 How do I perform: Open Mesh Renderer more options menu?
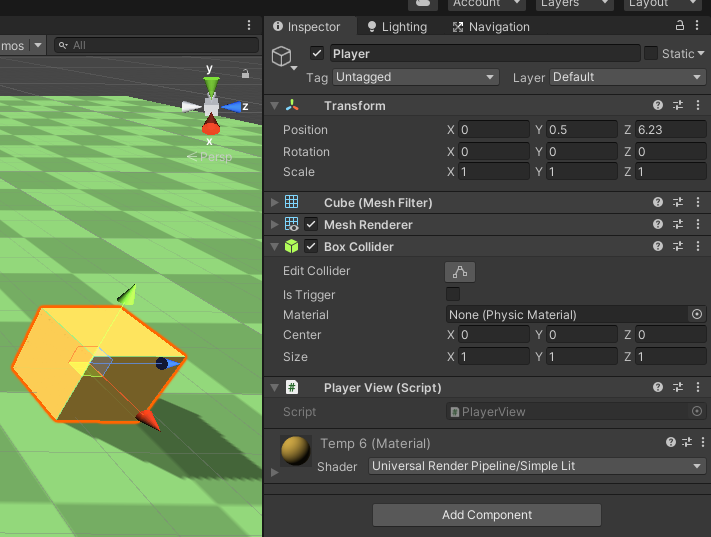[x=697, y=225]
